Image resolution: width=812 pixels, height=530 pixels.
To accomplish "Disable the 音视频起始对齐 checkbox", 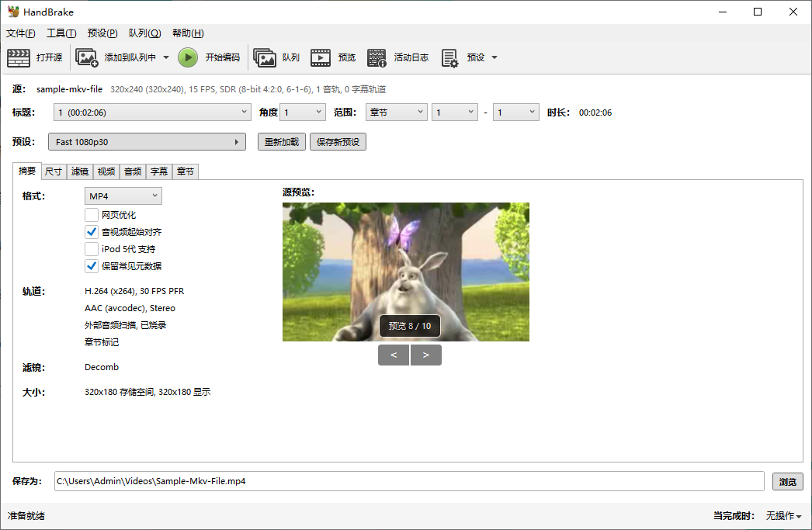I will tap(92, 231).
